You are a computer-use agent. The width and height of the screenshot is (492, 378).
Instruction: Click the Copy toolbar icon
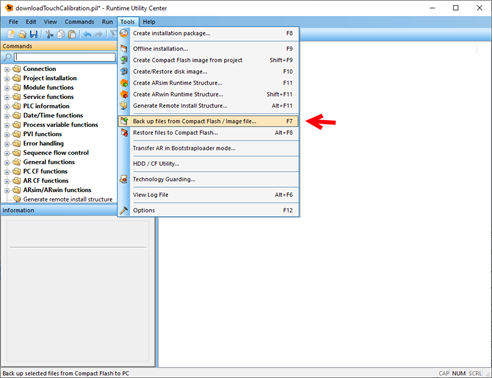click(61, 34)
